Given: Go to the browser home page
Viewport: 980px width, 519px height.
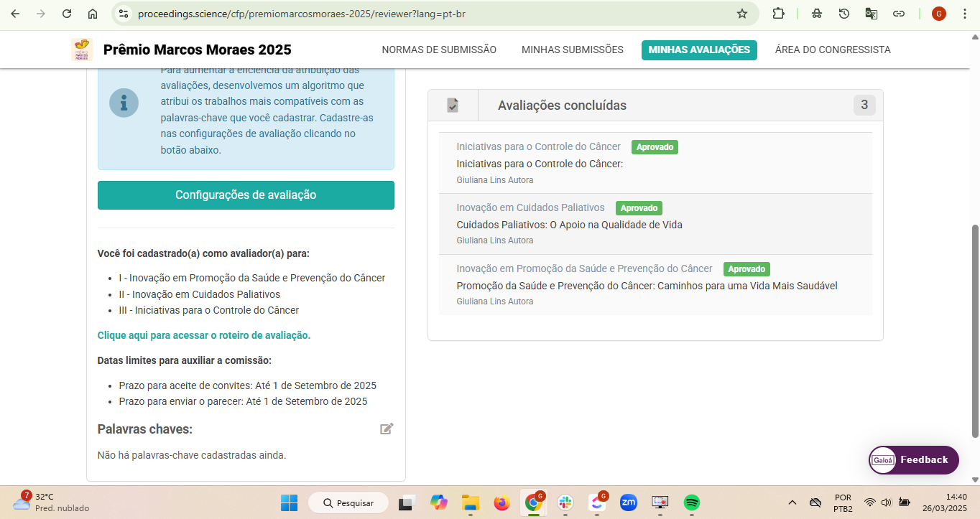Looking at the screenshot, I should 93,14.
